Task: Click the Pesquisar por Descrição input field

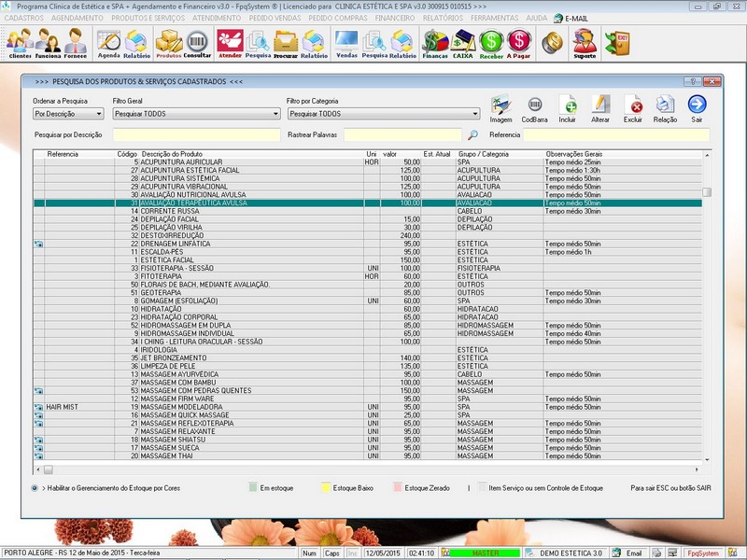Action: pyautogui.click(x=196, y=134)
